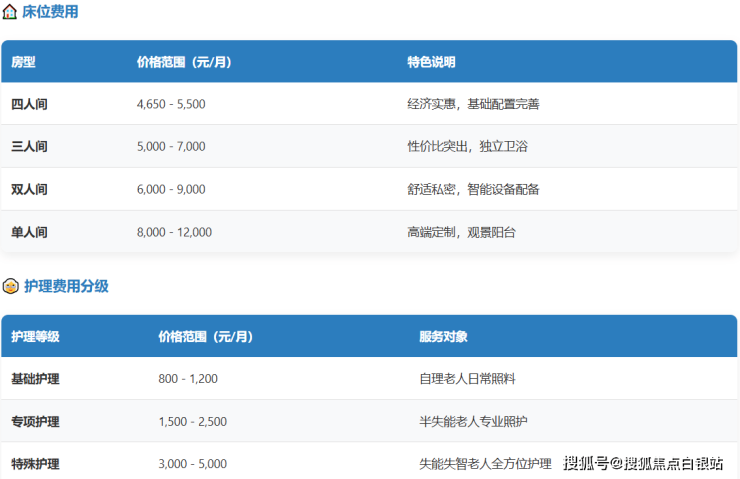The height and width of the screenshot is (479, 740).
Task: Click the price 1,500 - 2,500
Action: click(x=192, y=422)
